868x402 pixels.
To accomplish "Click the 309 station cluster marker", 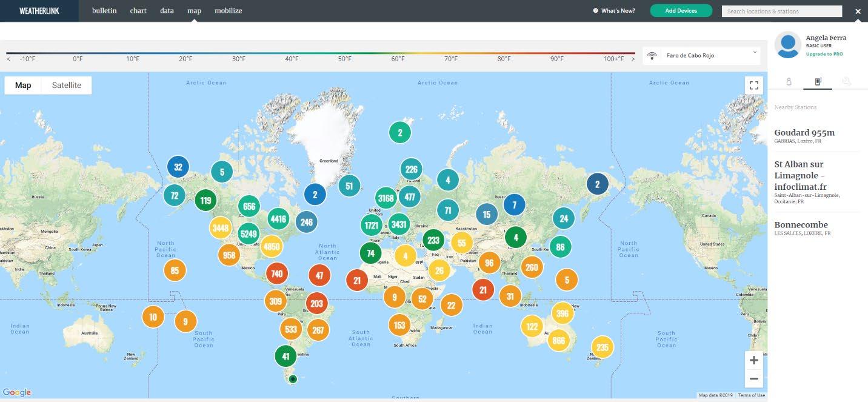I will pyautogui.click(x=276, y=301).
